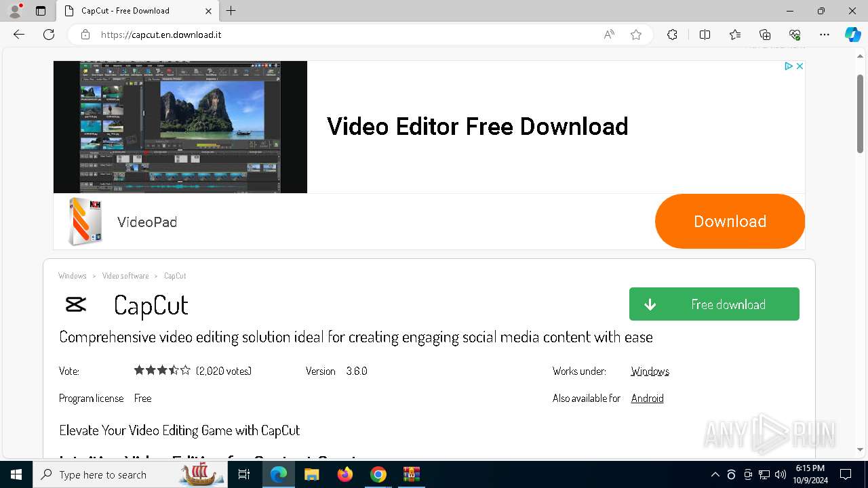The height and width of the screenshot is (488, 868).
Task: Select the (2,020 votes) text
Action: point(224,371)
